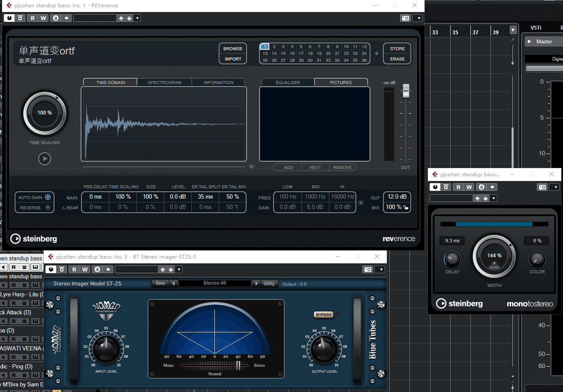This screenshot has width=563, height=392.
Task: Click the ERASE button
Action: (397, 59)
